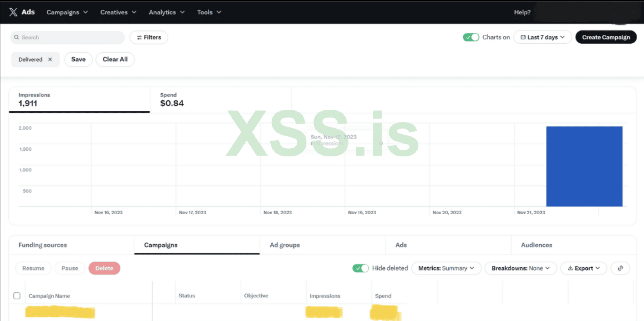Open the Breakdowns: None dropdown

pos(520,268)
